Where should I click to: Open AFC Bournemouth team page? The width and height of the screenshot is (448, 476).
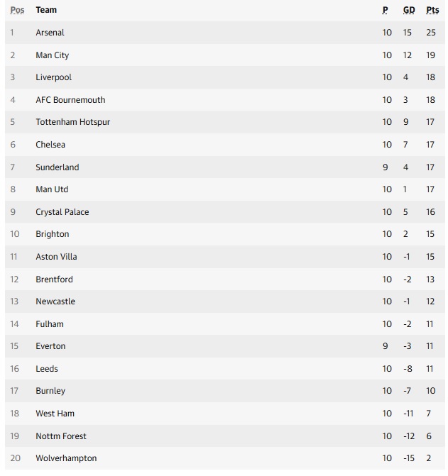[70, 100]
